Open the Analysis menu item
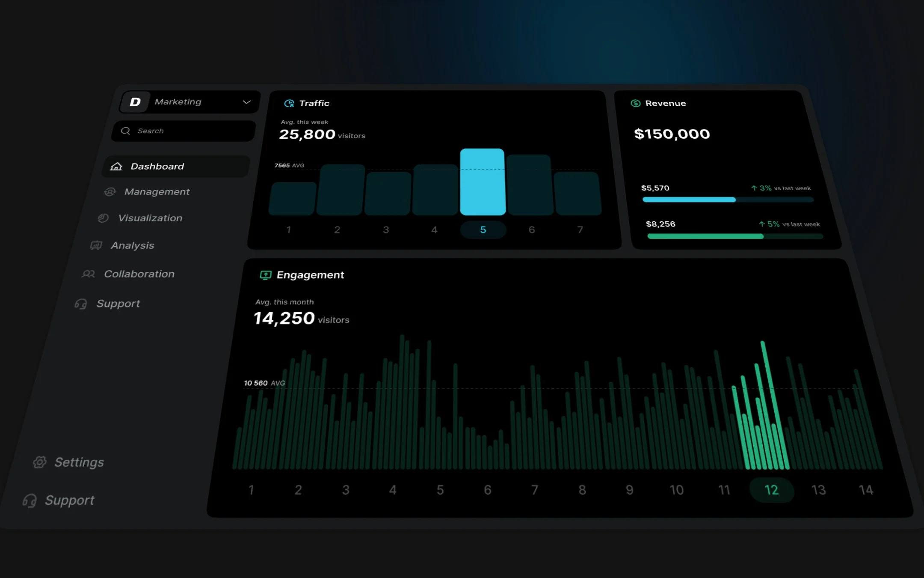The image size is (924, 578). point(132,245)
